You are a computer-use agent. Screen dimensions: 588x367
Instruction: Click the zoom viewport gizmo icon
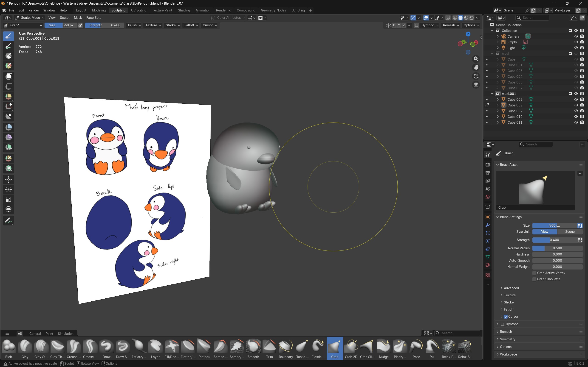tap(476, 59)
